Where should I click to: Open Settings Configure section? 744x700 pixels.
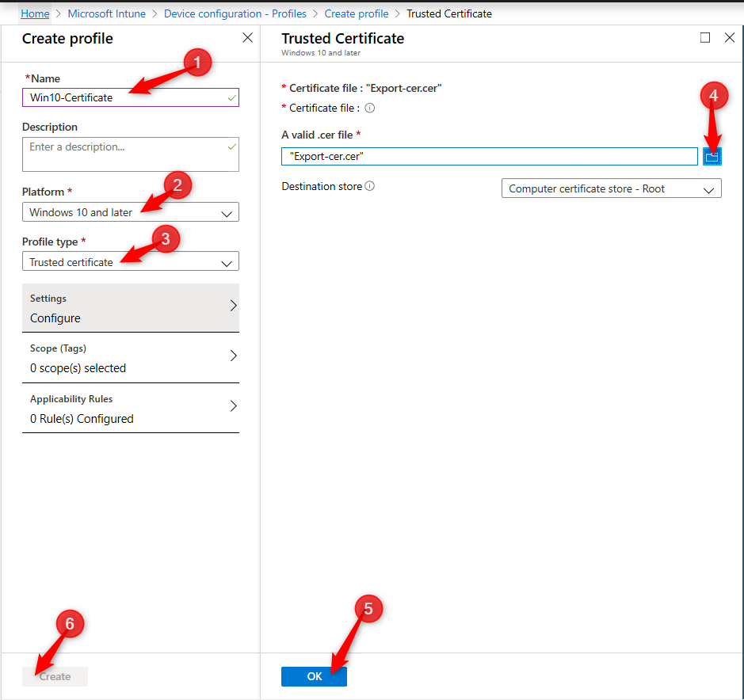click(x=131, y=308)
